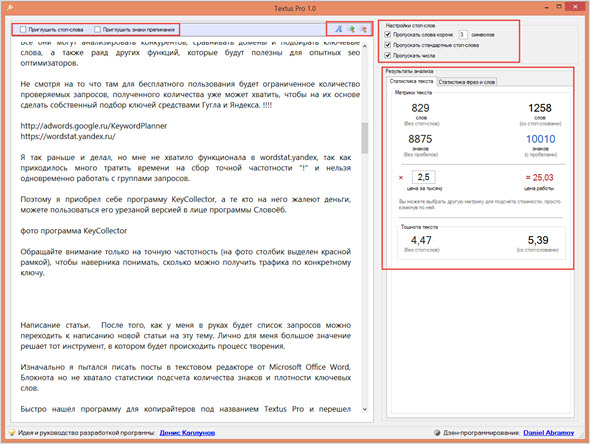The height and width of the screenshot is (444, 590).
Task: Click the wordstat.yandex.ru URL line
Action: pyautogui.click(x=68, y=136)
